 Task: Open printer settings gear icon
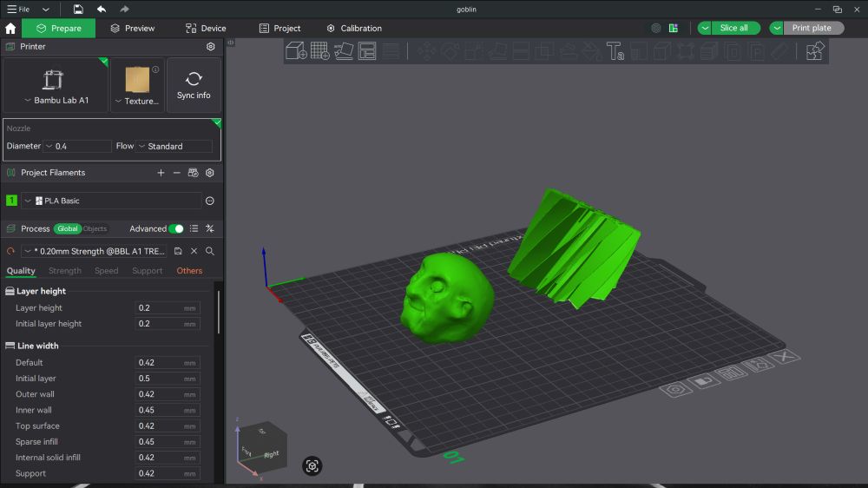tap(210, 47)
